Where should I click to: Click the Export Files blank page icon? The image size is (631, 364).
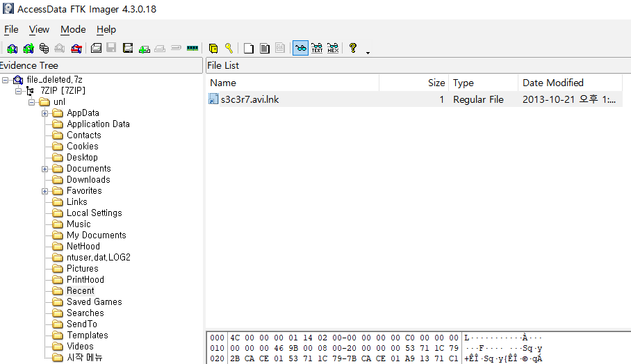(249, 48)
